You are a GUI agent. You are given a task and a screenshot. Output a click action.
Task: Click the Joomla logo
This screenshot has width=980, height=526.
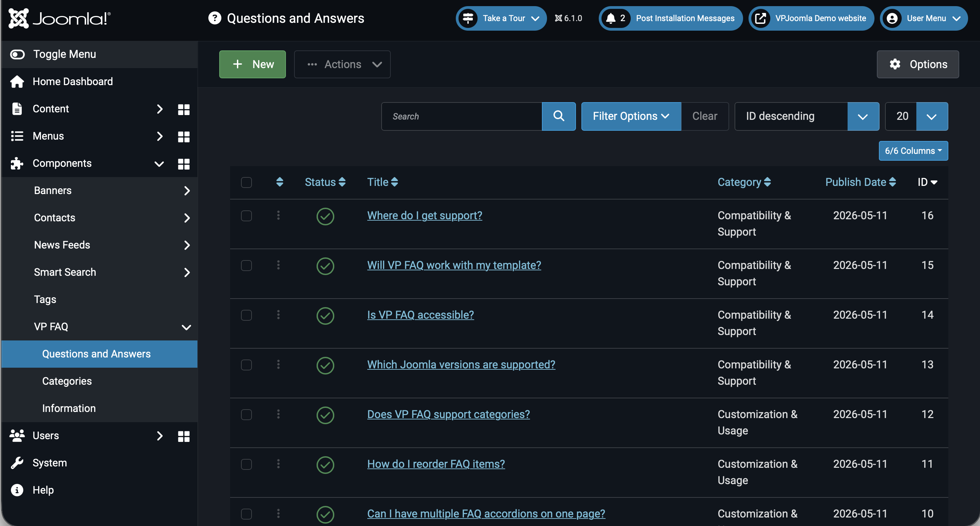pos(59,18)
